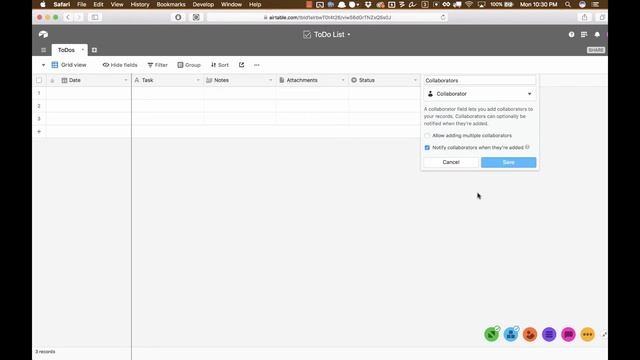Add a new row with plus icon
Viewport: 640px width, 360px height.
(x=39, y=131)
